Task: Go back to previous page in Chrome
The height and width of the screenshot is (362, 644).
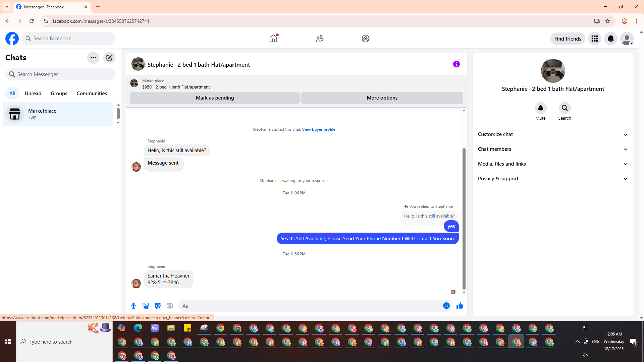Action: [x=7, y=21]
